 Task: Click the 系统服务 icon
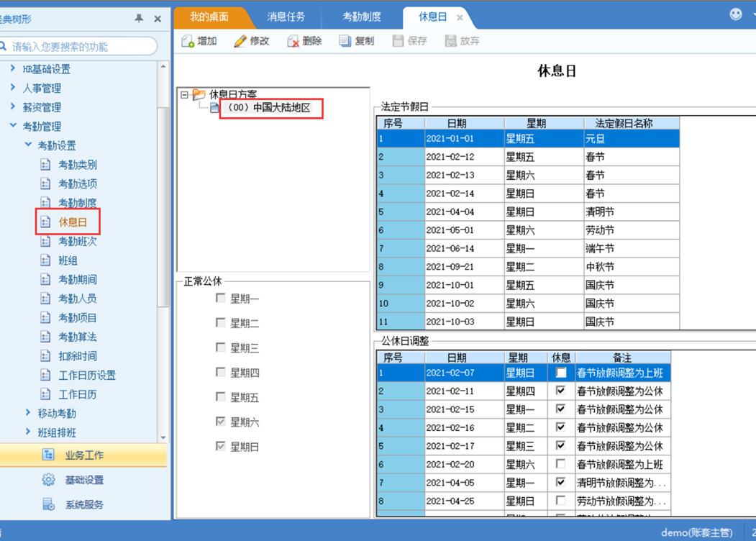coord(48,504)
